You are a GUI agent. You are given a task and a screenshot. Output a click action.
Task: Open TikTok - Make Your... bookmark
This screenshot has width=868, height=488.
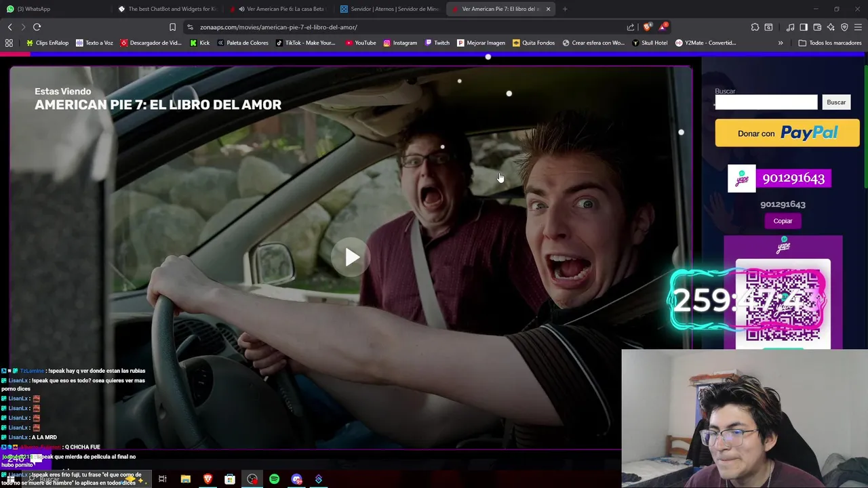[305, 43]
